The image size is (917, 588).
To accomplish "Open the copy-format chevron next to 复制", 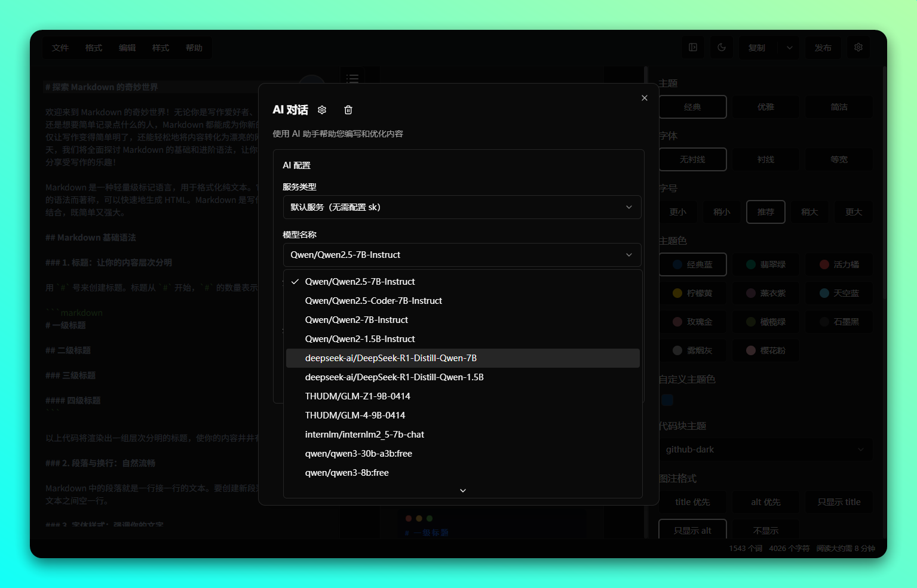I will [x=790, y=48].
